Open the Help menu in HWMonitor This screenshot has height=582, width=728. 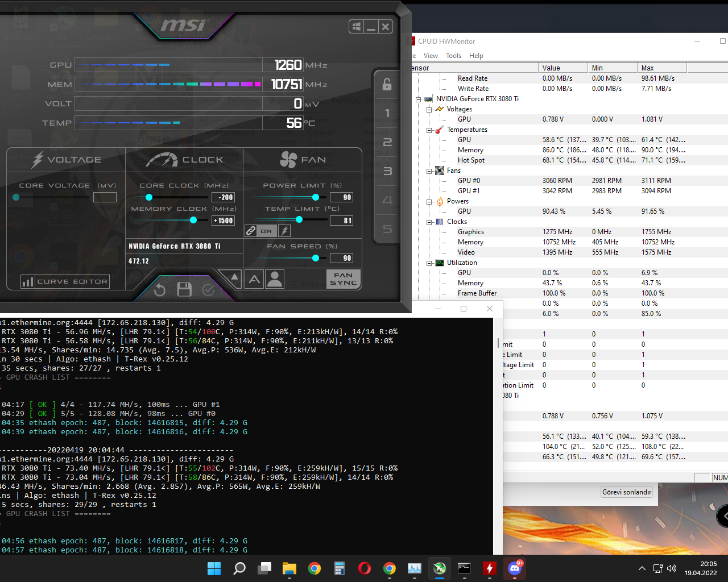(476, 56)
